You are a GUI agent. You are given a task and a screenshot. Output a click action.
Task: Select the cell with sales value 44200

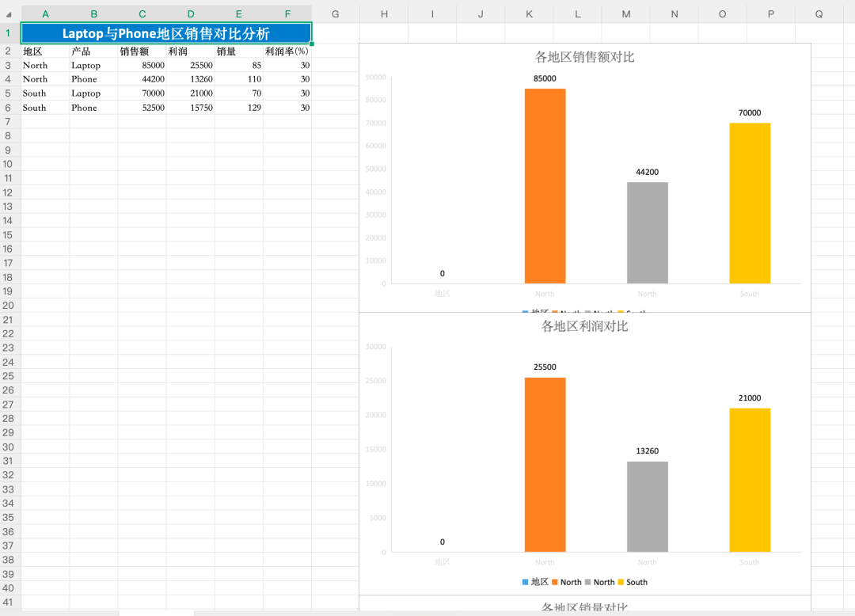click(x=142, y=79)
